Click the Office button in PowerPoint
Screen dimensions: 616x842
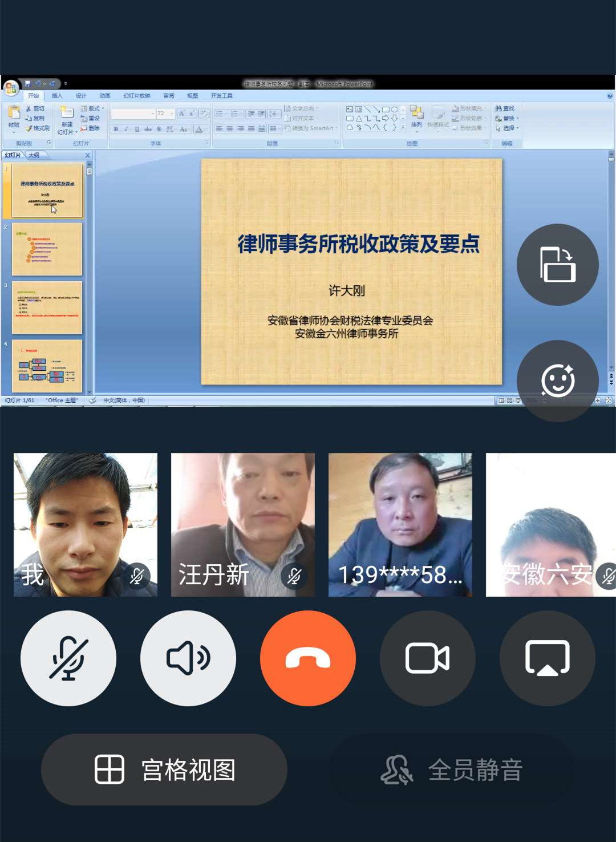pos(11,88)
